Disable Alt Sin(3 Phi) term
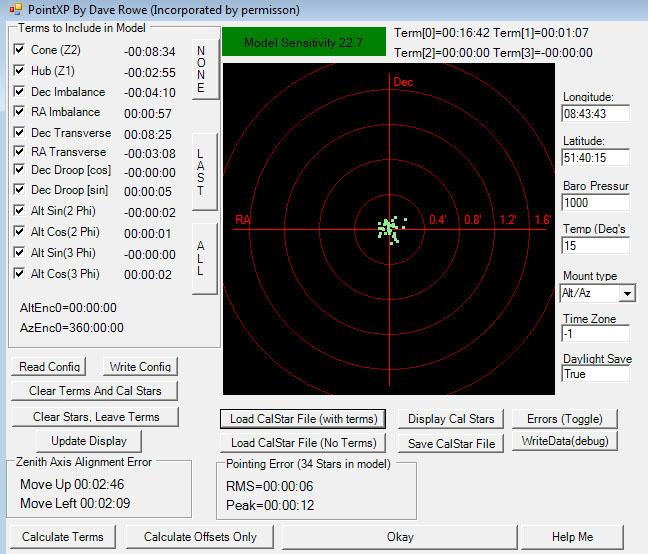The height and width of the screenshot is (554, 648). [x=19, y=252]
